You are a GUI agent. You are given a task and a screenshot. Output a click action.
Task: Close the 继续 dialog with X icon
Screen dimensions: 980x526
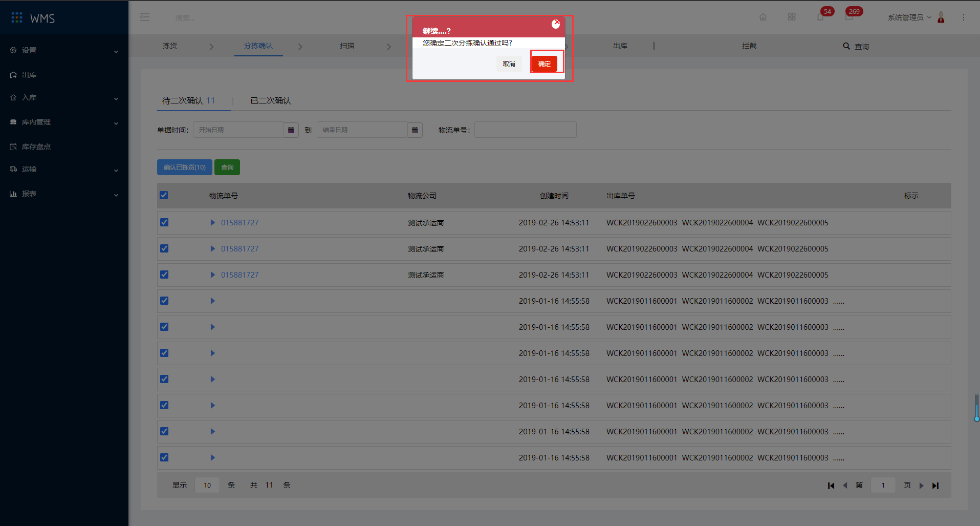point(556,24)
